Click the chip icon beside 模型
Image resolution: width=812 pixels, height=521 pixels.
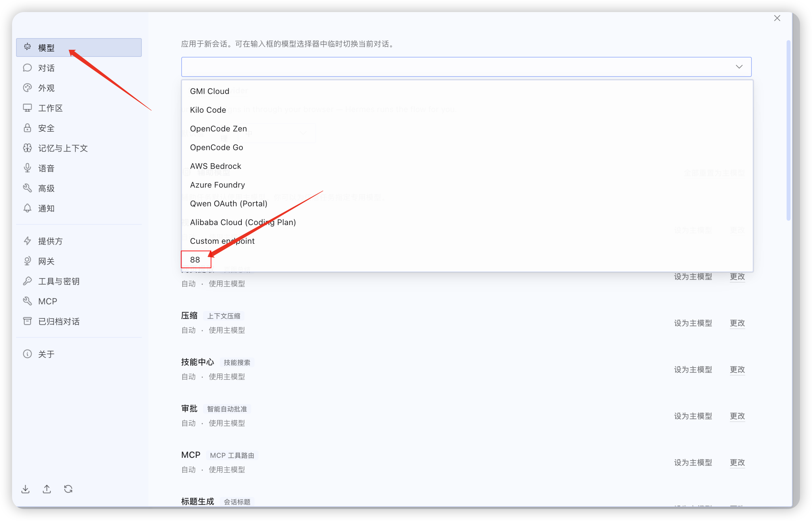(27, 47)
